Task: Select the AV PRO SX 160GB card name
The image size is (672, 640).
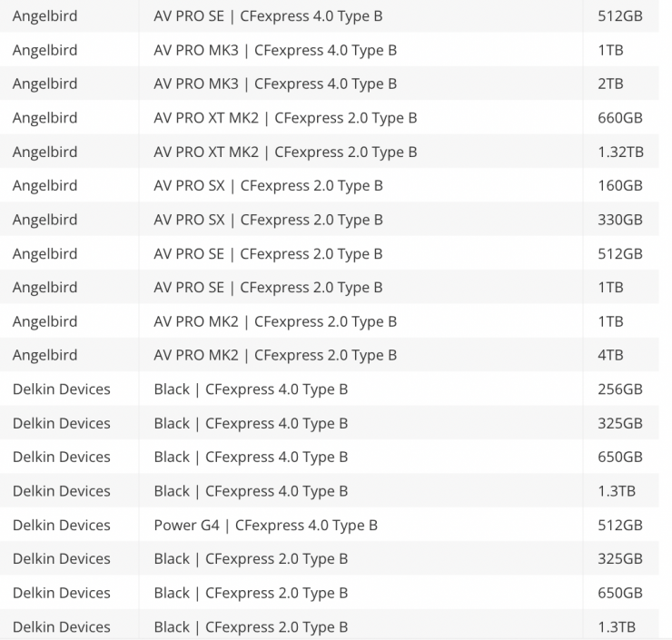Action: (x=268, y=185)
